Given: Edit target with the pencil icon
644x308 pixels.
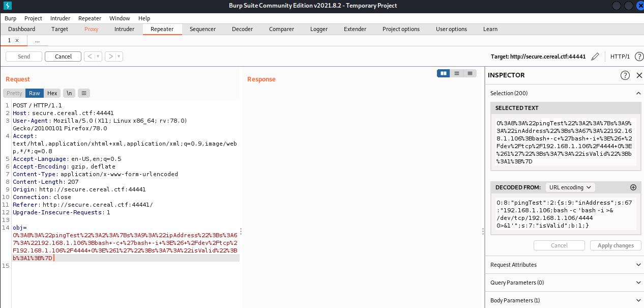Looking at the screenshot, I should point(595,57).
